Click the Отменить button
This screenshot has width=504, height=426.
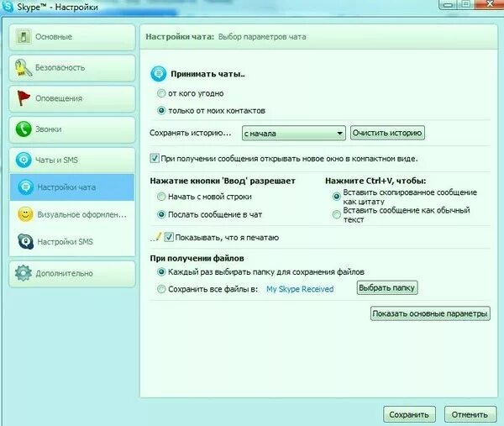click(x=470, y=414)
